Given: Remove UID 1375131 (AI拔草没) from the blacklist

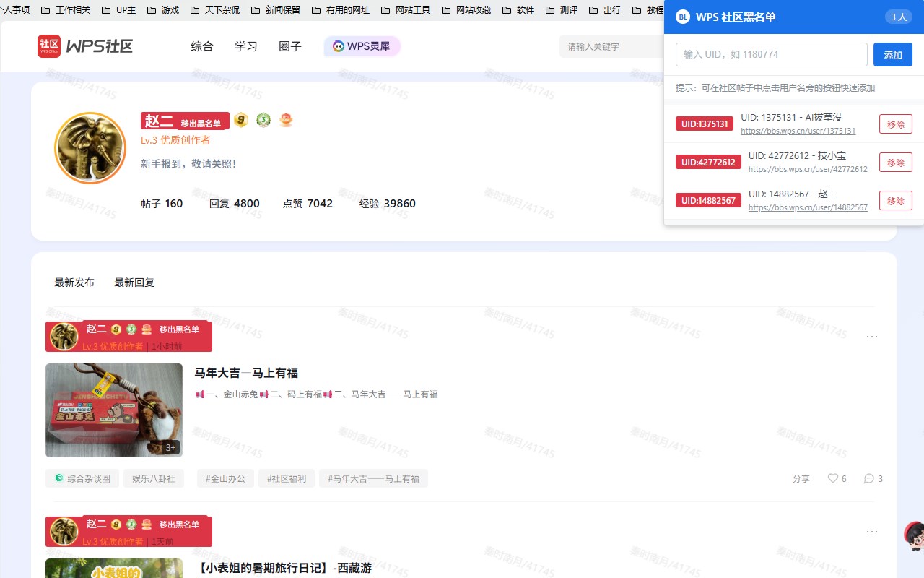Looking at the screenshot, I should coord(896,124).
